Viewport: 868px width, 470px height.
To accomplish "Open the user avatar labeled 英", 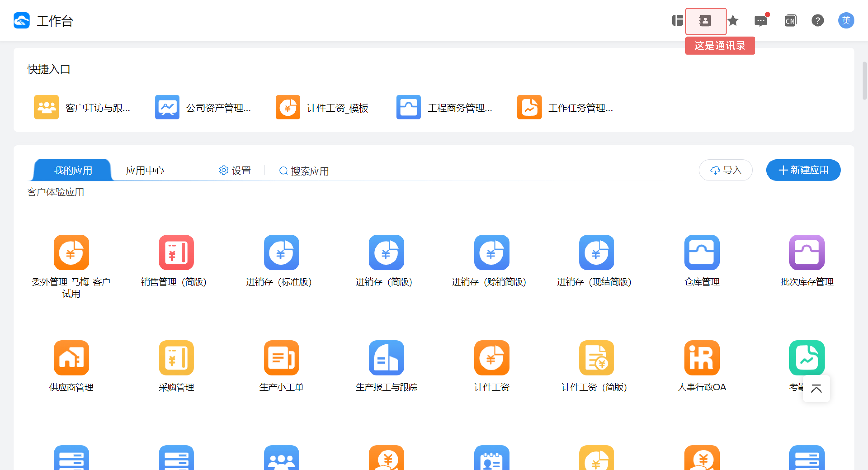I will point(846,21).
